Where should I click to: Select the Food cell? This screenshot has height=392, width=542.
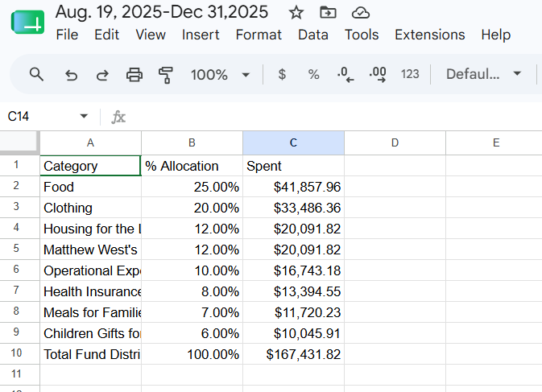pos(90,187)
